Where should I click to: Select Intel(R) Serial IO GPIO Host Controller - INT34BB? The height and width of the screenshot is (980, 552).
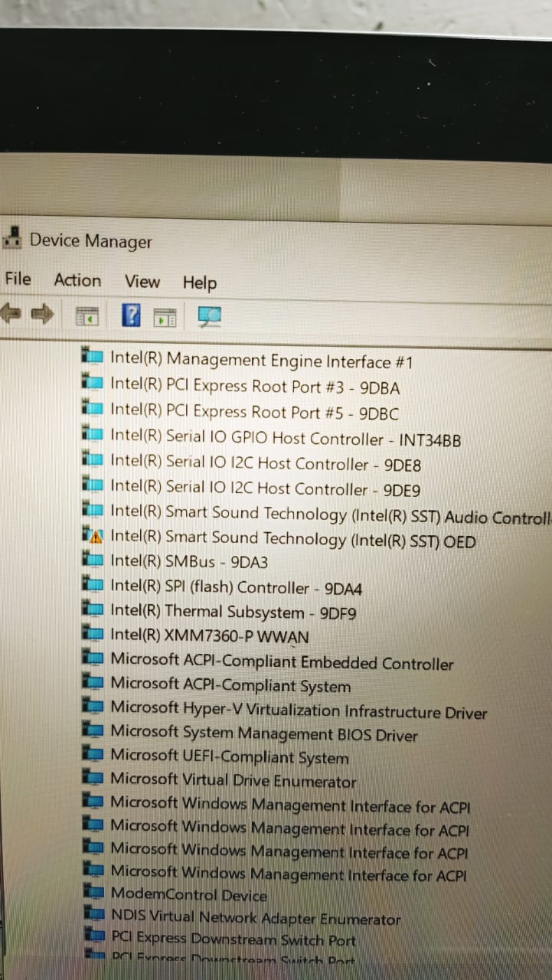click(x=286, y=438)
